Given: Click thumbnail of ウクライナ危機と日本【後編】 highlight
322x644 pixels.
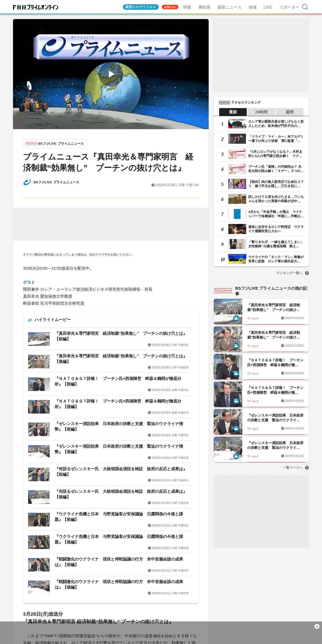Looking at the screenshot, I should [39, 542].
